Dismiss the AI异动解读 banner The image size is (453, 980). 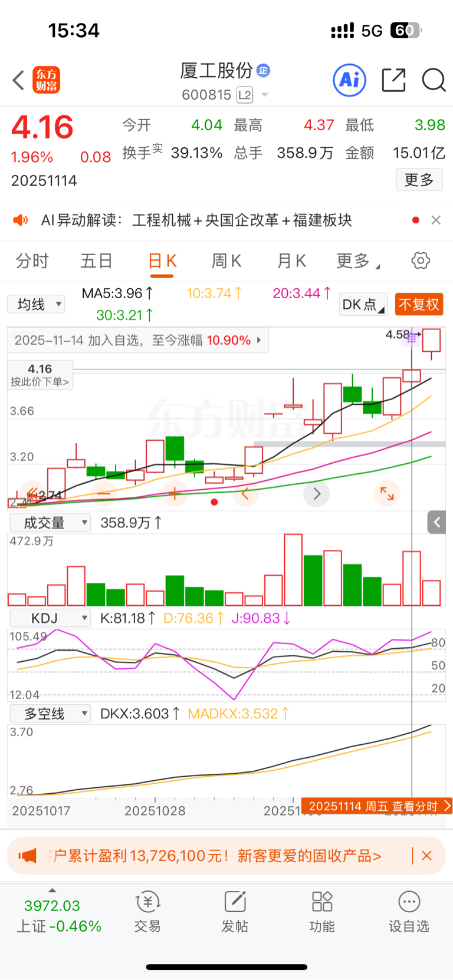[x=436, y=220]
